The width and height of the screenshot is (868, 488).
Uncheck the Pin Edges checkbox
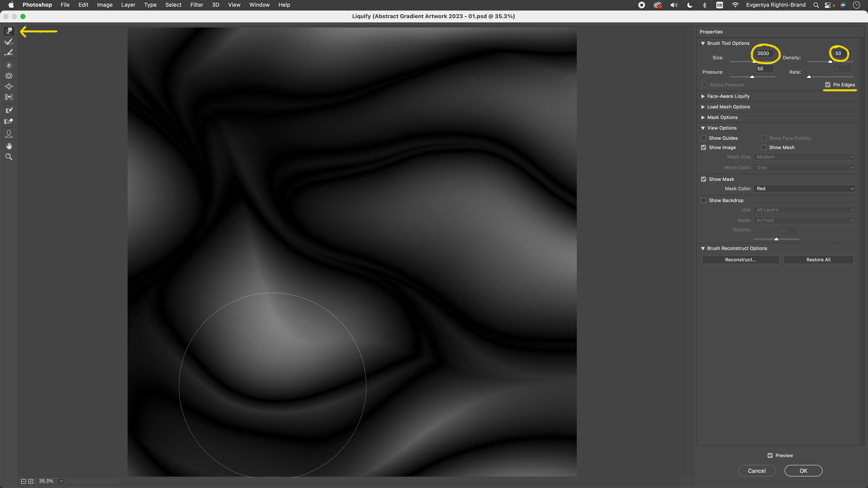tap(828, 85)
